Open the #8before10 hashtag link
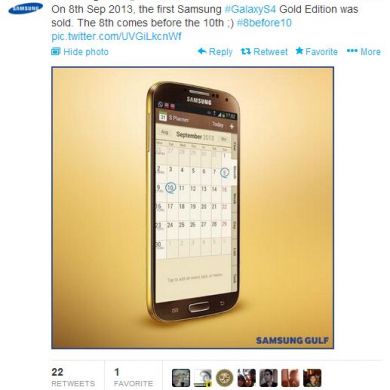The image size is (390, 390). click(264, 23)
